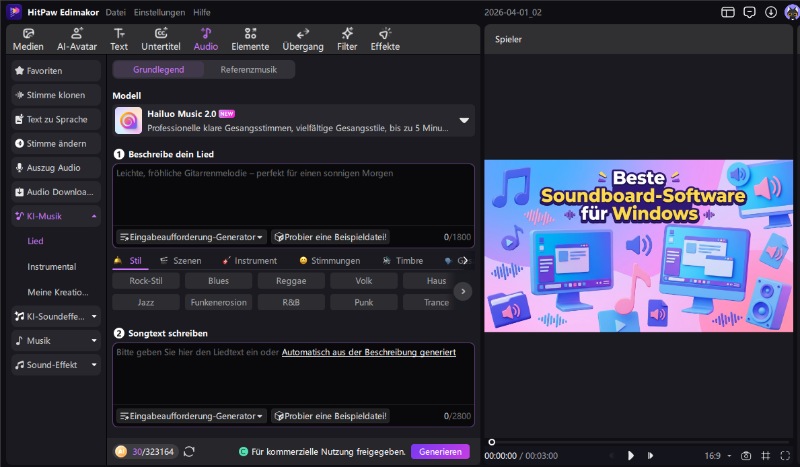Image resolution: width=800 pixels, height=467 pixels.
Task: Expand the Sound-Effekt sidebar section
Action: [x=94, y=365]
